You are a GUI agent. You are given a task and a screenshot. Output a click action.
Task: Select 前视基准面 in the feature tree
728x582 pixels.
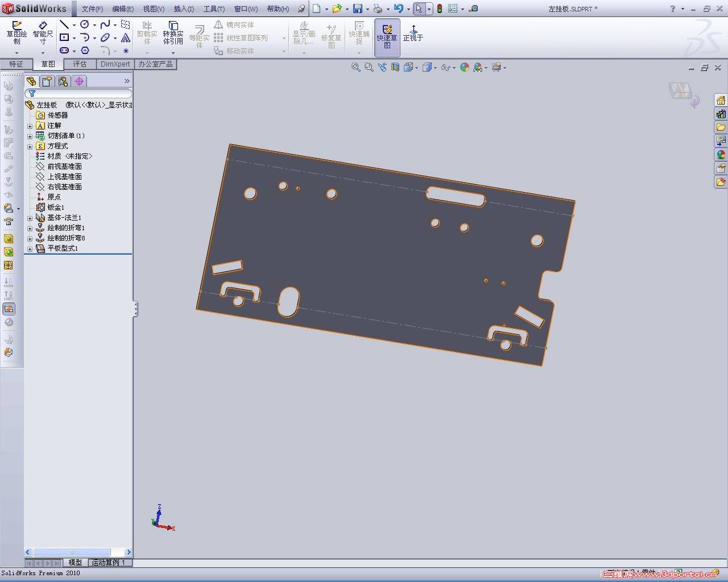pyautogui.click(x=64, y=167)
